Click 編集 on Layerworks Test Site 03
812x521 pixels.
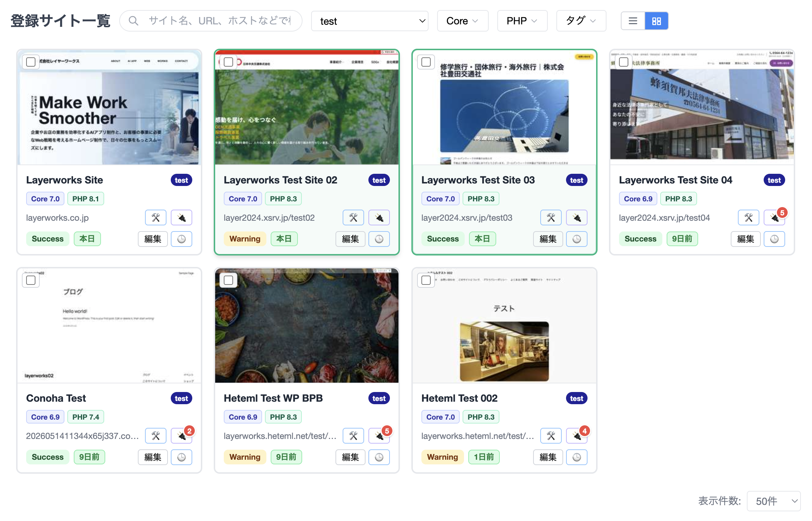548,239
